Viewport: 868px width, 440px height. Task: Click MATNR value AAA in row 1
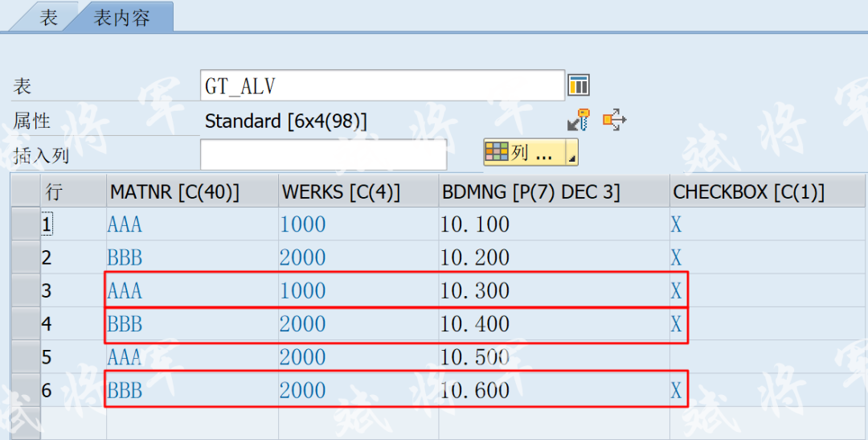pyautogui.click(x=125, y=224)
